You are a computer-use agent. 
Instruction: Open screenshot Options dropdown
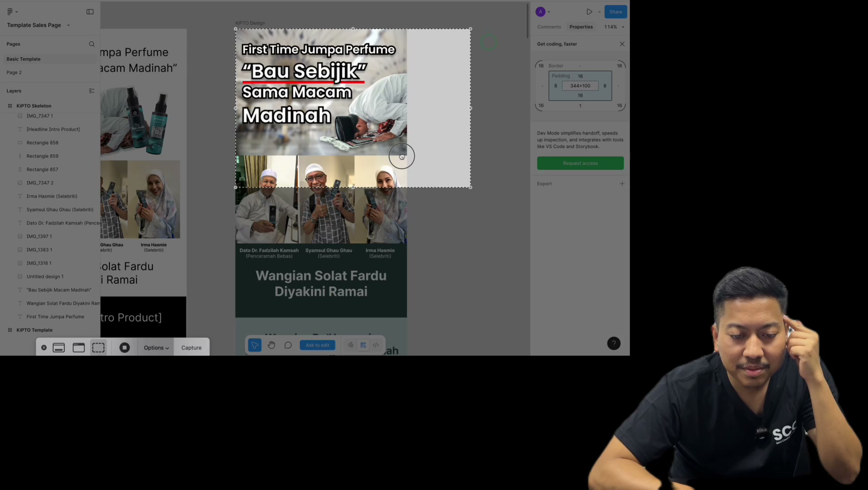point(156,348)
